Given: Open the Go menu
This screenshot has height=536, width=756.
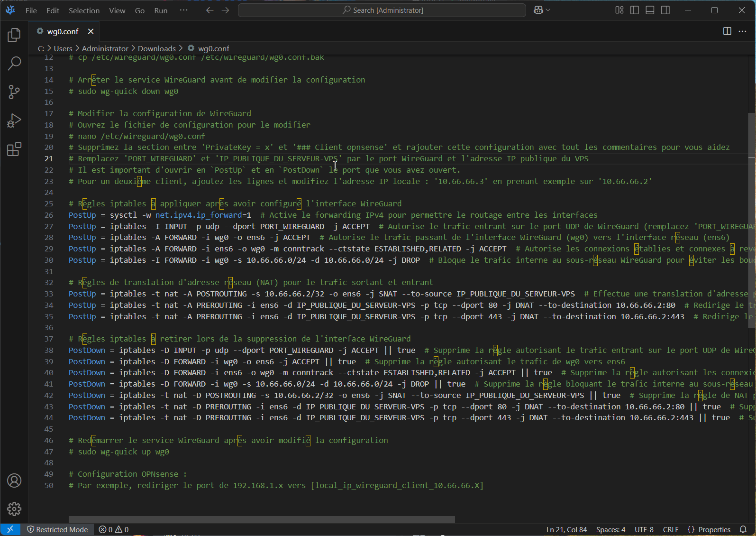Looking at the screenshot, I should (x=139, y=10).
